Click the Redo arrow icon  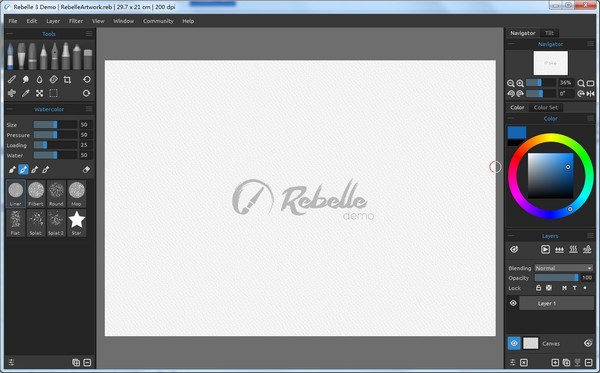tap(87, 93)
